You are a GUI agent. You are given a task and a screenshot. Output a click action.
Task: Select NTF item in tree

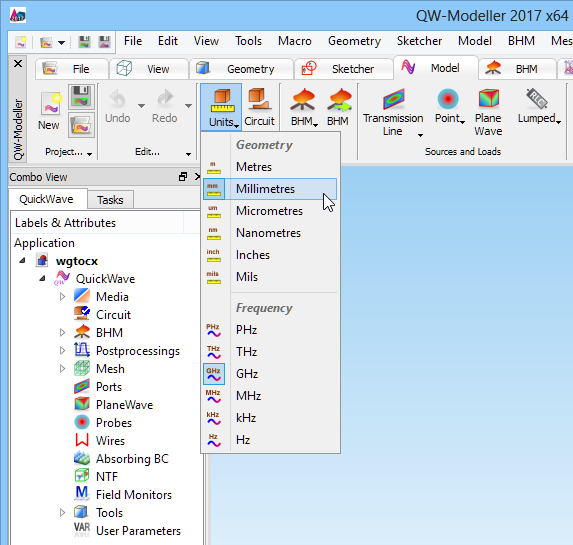click(x=107, y=477)
